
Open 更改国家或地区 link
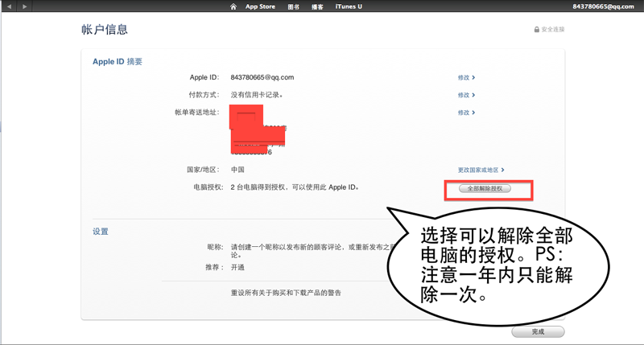pyautogui.click(x=481, y=170)
